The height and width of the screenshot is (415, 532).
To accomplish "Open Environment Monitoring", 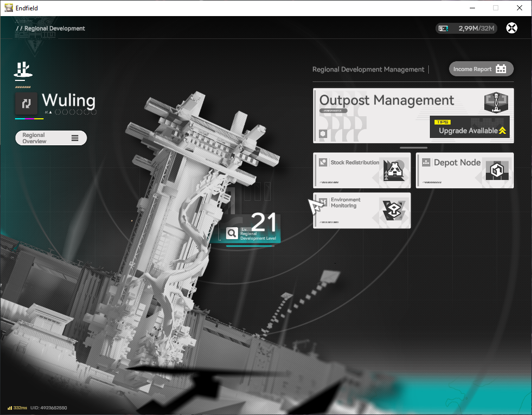I will [x=362, y=211].
